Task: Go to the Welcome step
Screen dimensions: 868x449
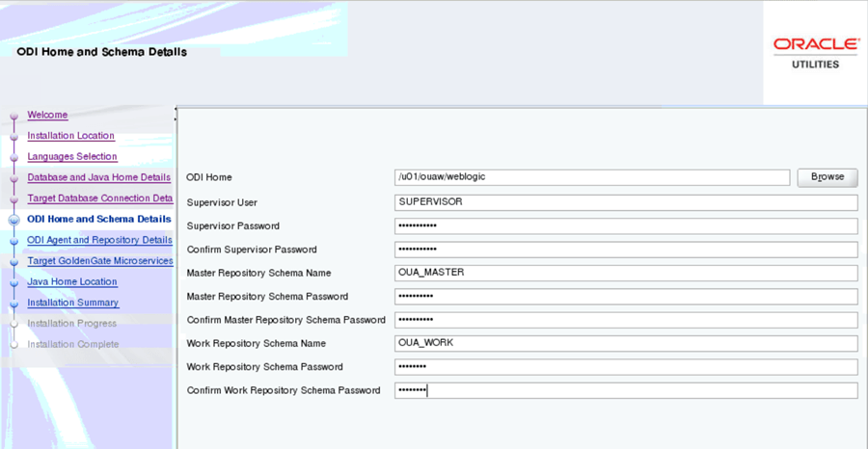Action: (x=47, y=115)
